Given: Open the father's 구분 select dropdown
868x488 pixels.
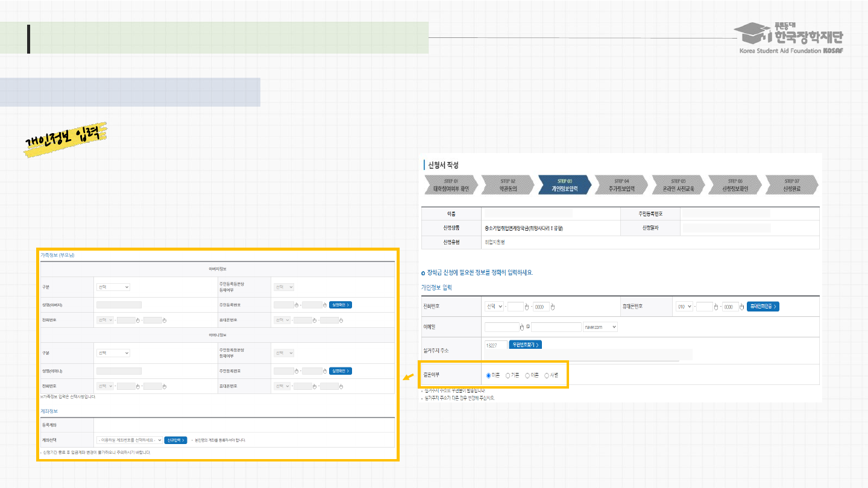Looking at the screenshot, I should [113, 287].
